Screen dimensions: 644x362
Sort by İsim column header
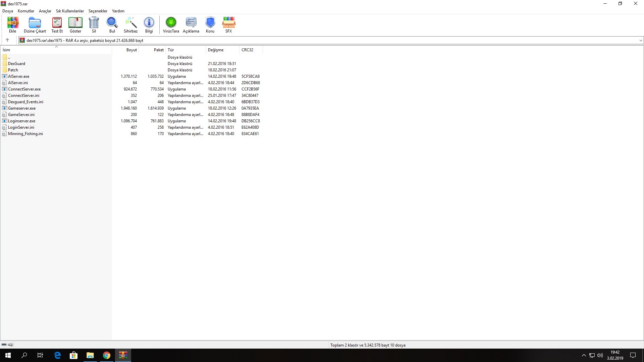(x=56, y=50)
